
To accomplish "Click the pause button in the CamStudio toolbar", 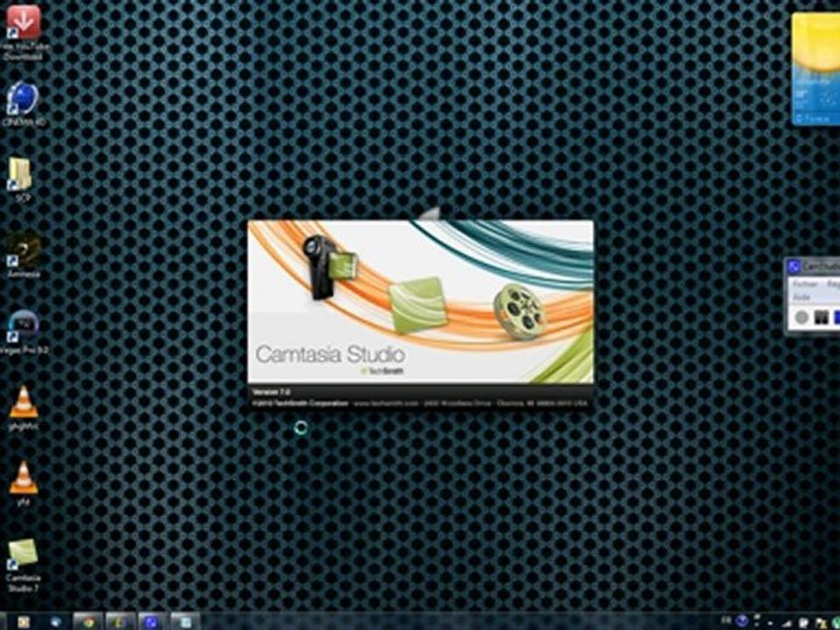I will [822, 317].
